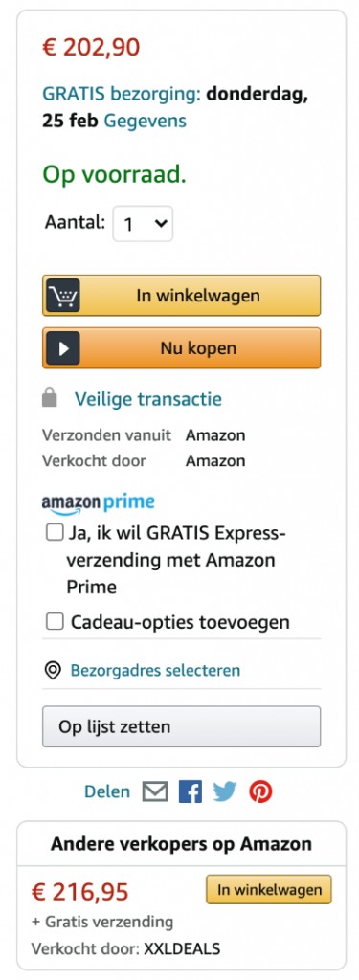359x980 pixels.
Task: Click the shopping cart icon
Action: click(62, 295)
